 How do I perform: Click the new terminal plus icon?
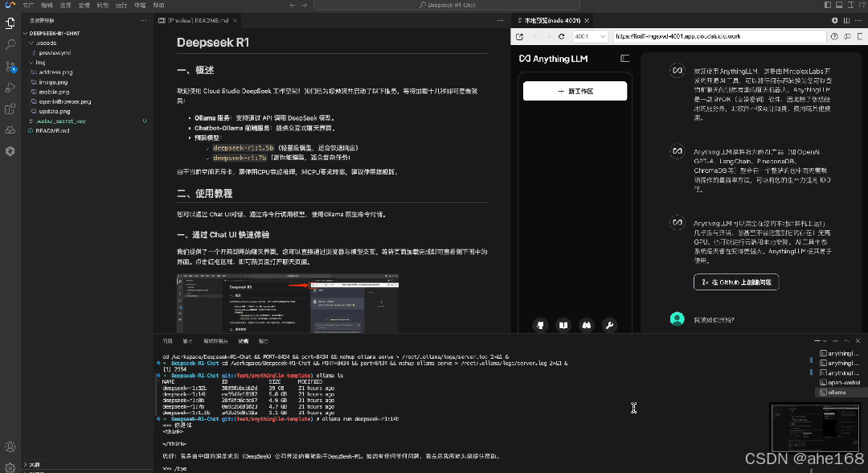[x=817, y=341]
